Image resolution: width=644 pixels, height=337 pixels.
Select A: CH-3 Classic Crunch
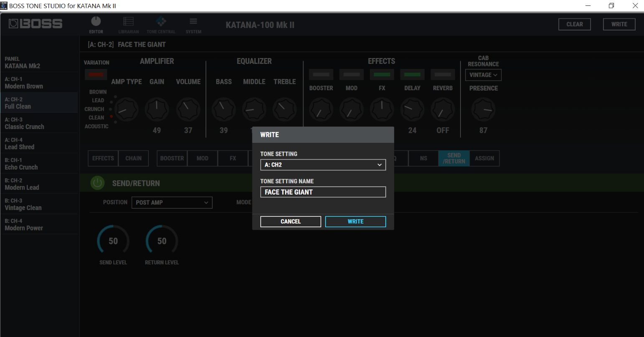coord(39,123)
